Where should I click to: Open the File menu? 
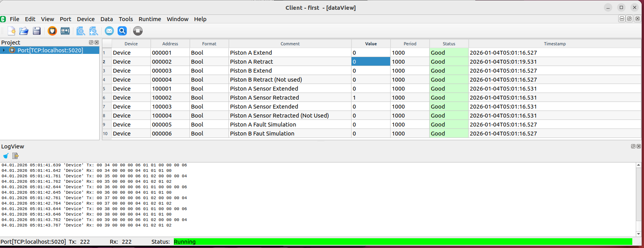click(x=14, y=19)
